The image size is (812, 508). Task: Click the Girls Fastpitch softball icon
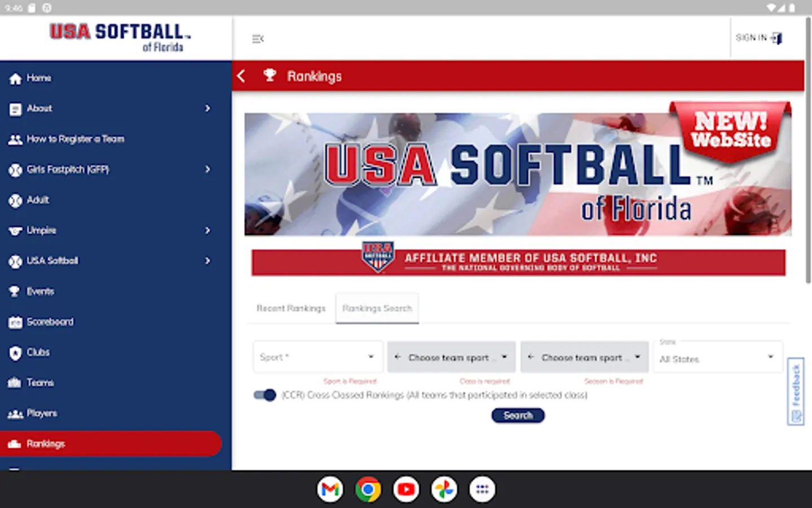(x=15, y=170)
